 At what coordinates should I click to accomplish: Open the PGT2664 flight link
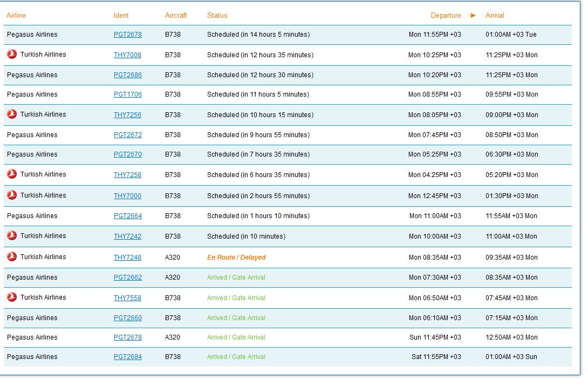[x=128, y=216]
